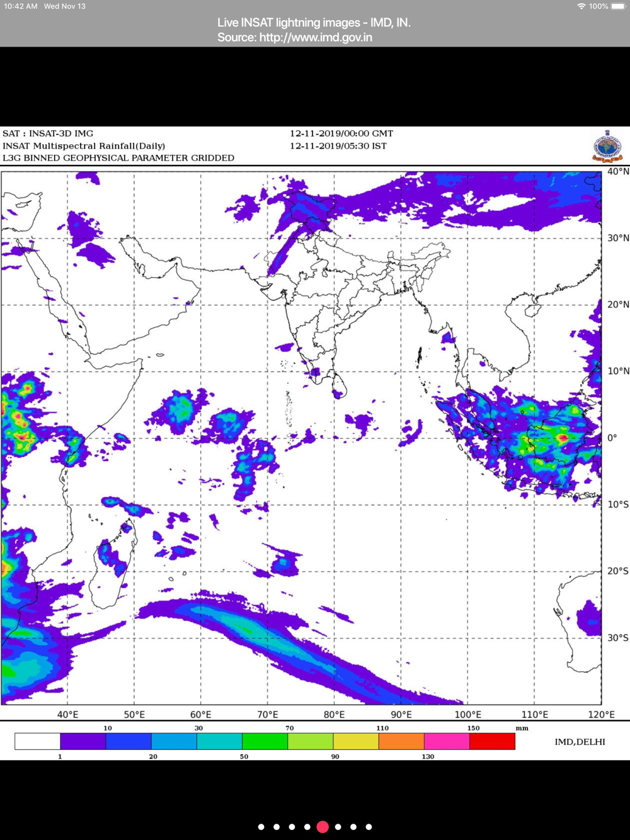This screenshot has width=630, height=840.
Task: Tap the '100%' battery percentage
Action: (598, 6)
